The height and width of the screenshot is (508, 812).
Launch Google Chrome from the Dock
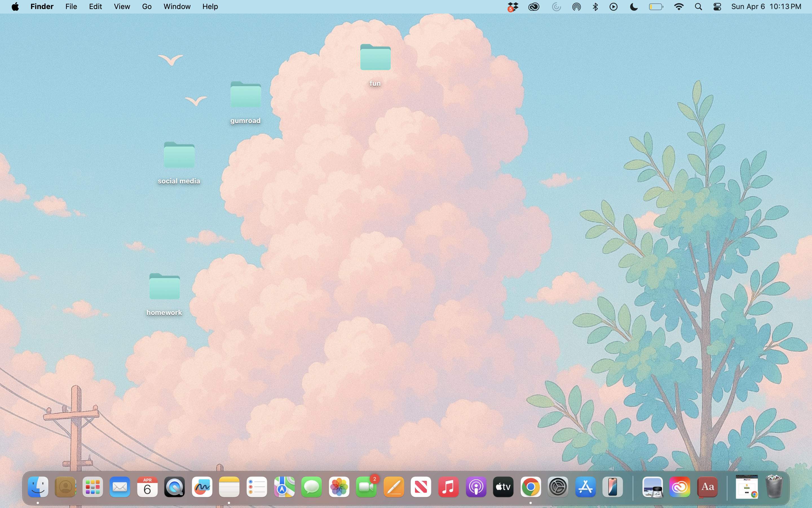(531, 487)
